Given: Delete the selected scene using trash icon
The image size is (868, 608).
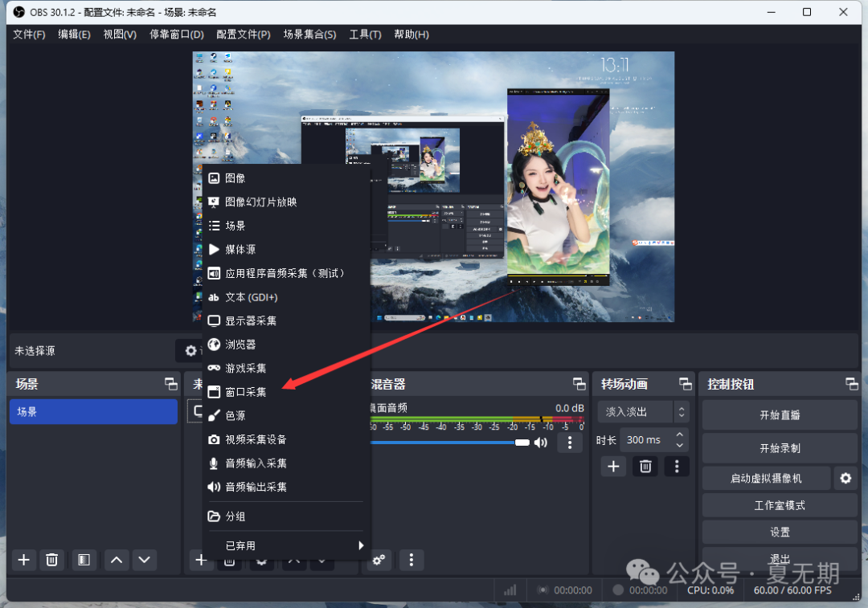Looking at the screenshot, I should coord(52,560).
